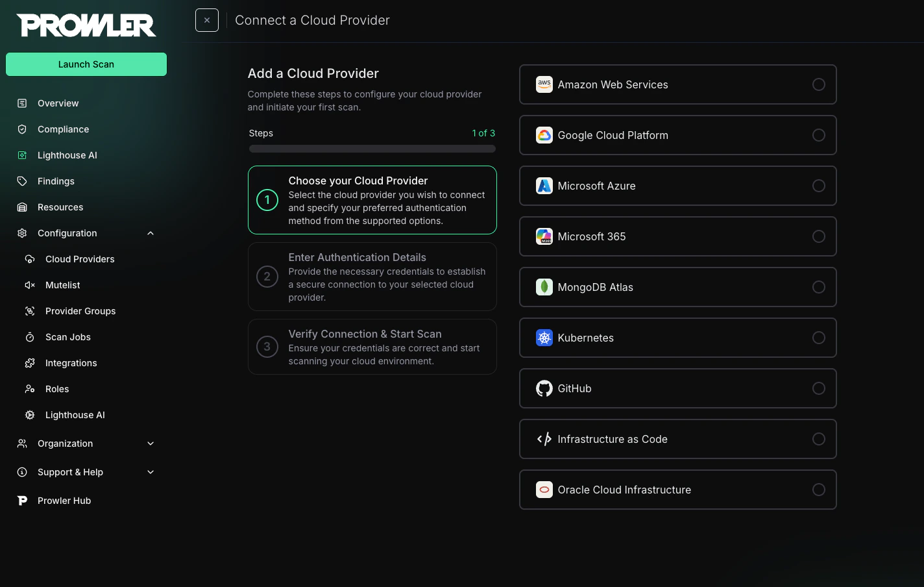View Scan Jobs via its clock icon

click(x=29, y=337)
